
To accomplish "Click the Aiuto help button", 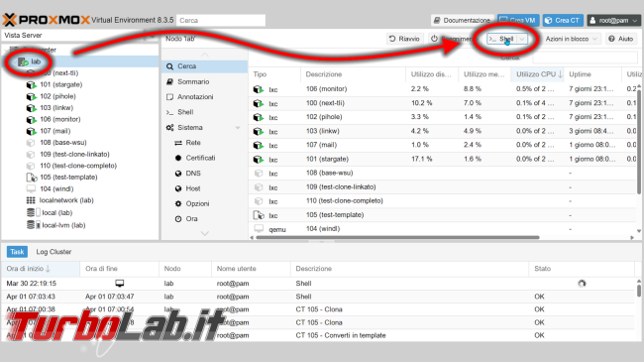I will tap(621, 39).
